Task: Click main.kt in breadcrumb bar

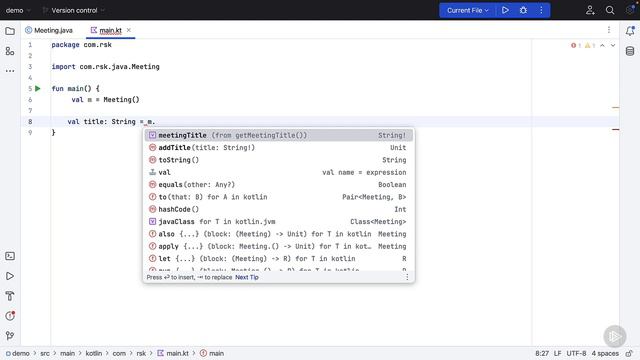Action: (x=173, y=353)
